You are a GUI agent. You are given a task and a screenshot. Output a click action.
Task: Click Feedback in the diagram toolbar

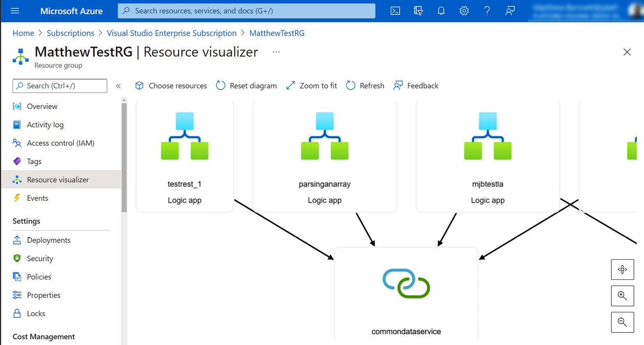click(416, 86)
